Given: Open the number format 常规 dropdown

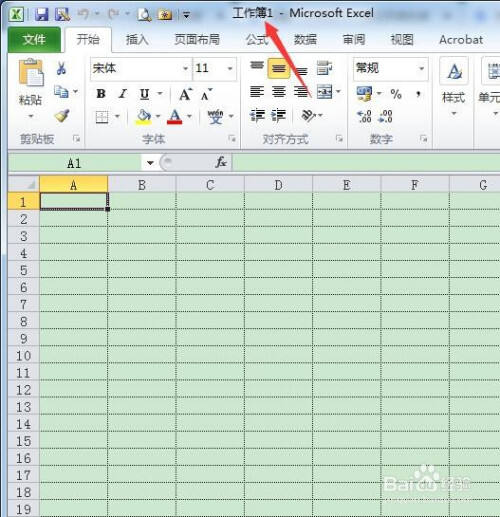Looking at the screenshot, I should [x=422, y=69].
